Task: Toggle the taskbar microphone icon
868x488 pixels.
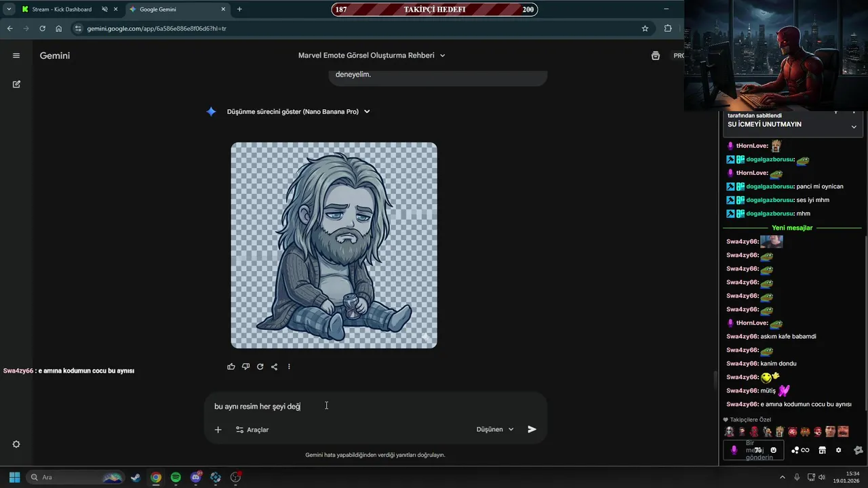Action: 797,477
